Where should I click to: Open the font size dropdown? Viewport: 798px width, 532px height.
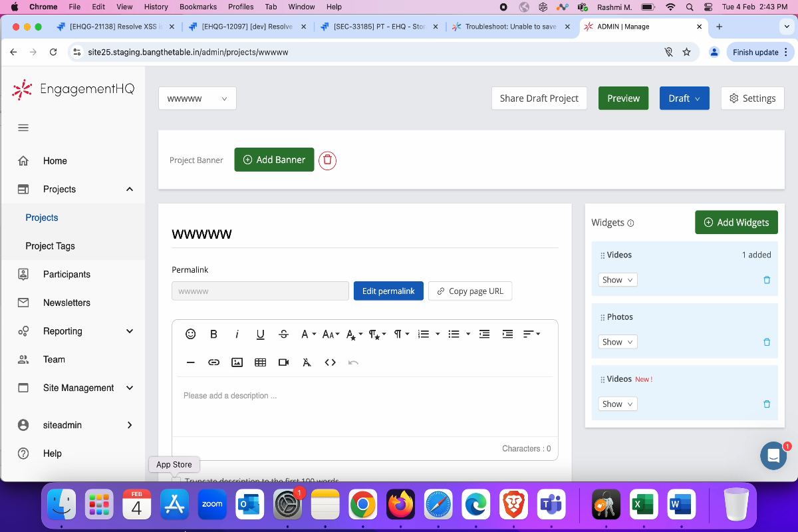[x=331, y=334]
